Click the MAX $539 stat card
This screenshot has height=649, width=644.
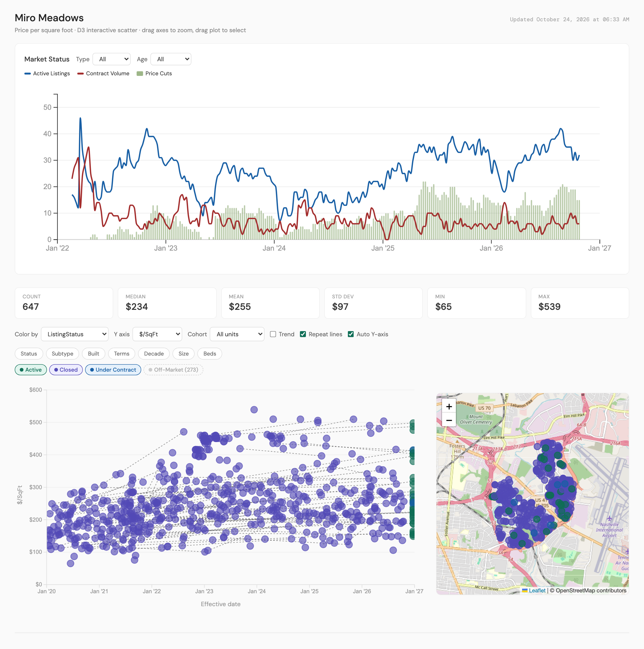580,303
